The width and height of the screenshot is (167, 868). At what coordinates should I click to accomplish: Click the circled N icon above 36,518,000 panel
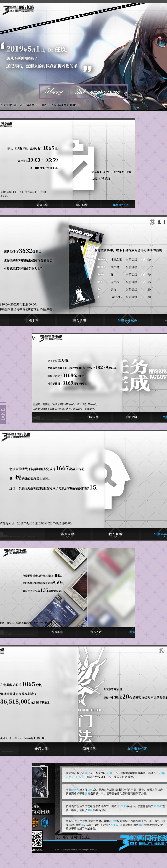[161, 651]
